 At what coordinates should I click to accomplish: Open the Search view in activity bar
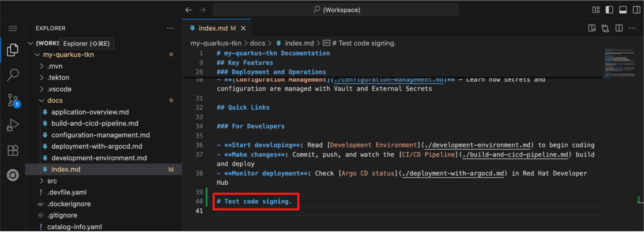13,75
